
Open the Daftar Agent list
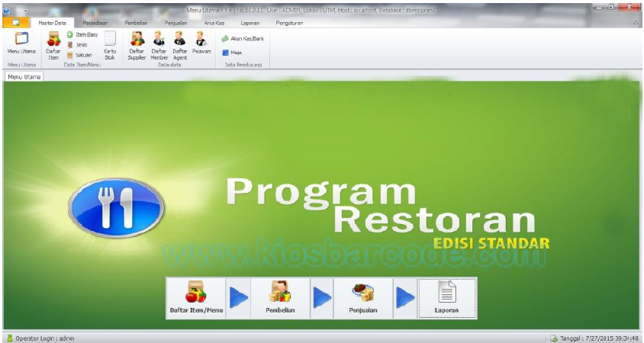coord(179,44)
